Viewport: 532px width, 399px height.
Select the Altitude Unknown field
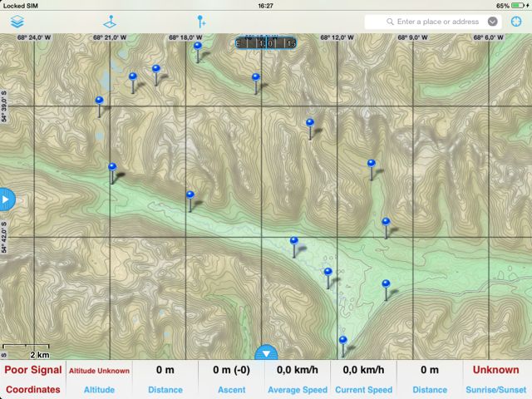click(99, 379)
